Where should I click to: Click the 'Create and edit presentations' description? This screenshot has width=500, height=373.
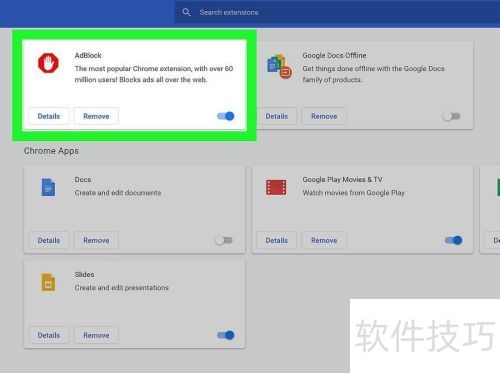pos(122,287)
